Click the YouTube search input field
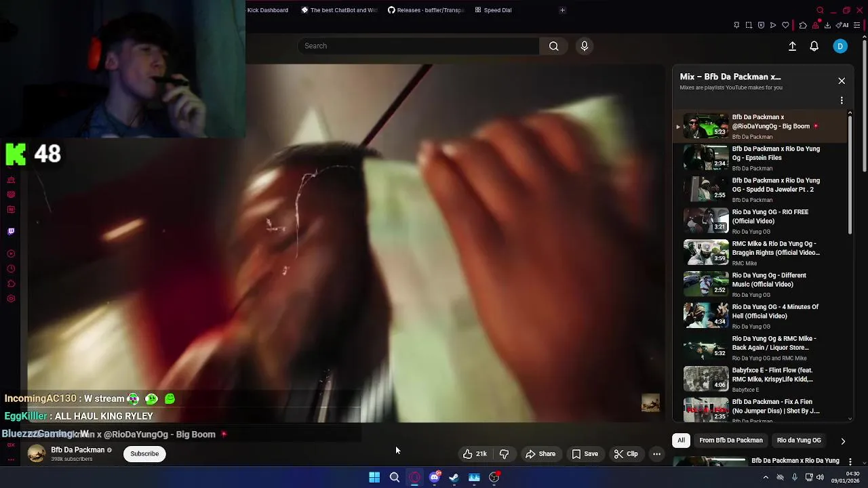868x488 pixels. pos(418,46)
